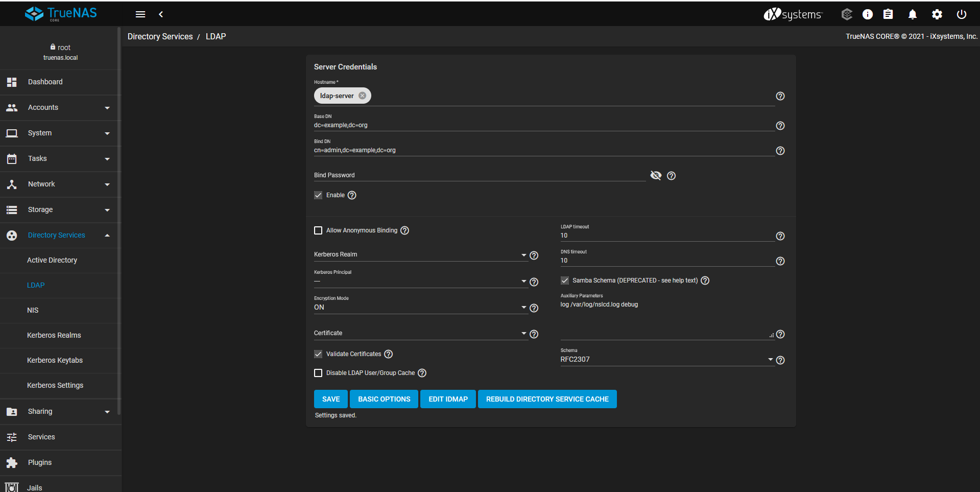Show help for the Schema dropdown
The width and height of the screenshot is (980, 492).
click(780, 360)
